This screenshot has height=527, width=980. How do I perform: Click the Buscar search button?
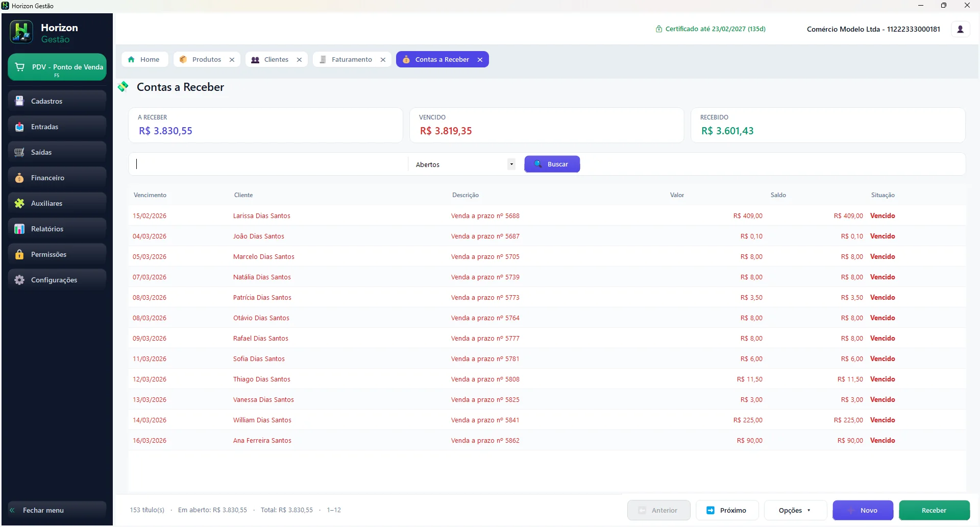click(x=552, y=164)
